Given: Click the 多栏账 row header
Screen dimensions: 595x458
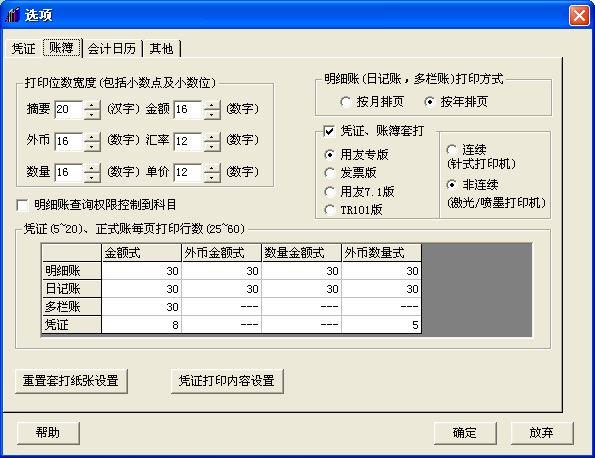Looking at the screenshot, I should (x=72, y=307).
